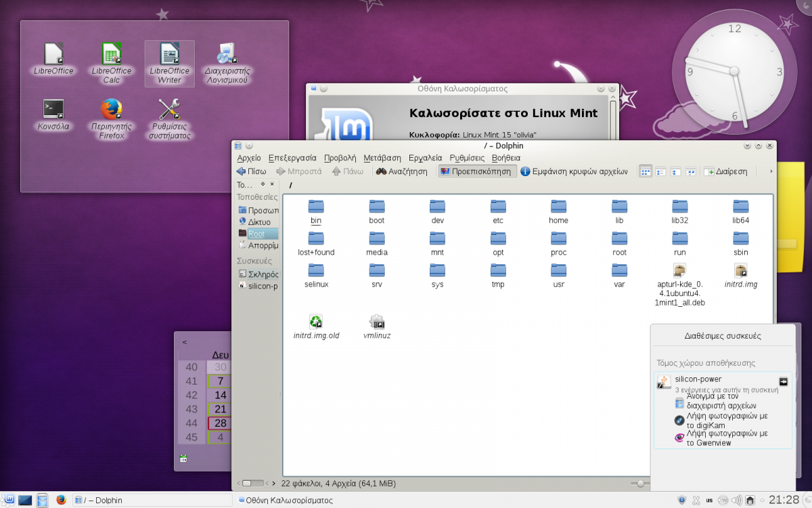The height and width of the screenshot is (508, 812).
Task: Open the usr folder
Action: click(558, 276)
